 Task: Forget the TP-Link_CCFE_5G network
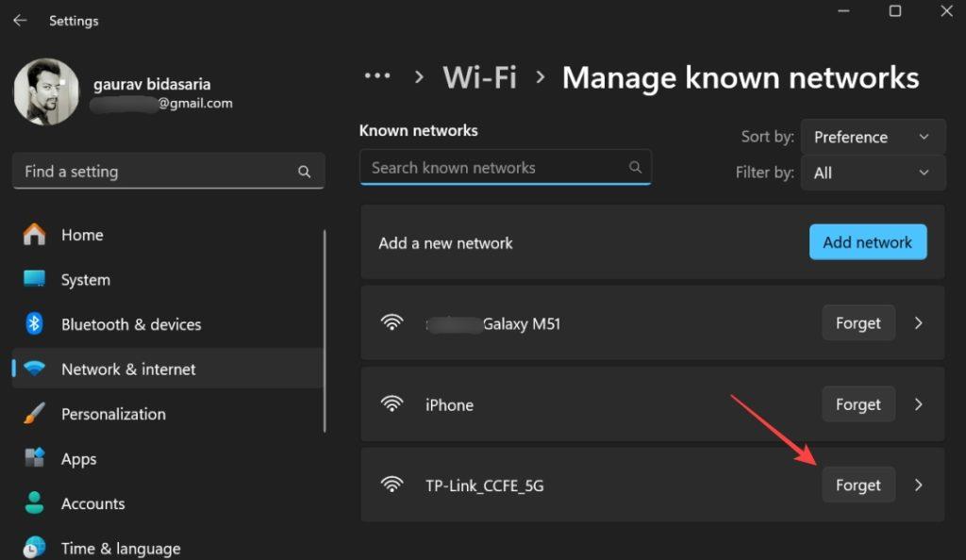tap(858, 485)
